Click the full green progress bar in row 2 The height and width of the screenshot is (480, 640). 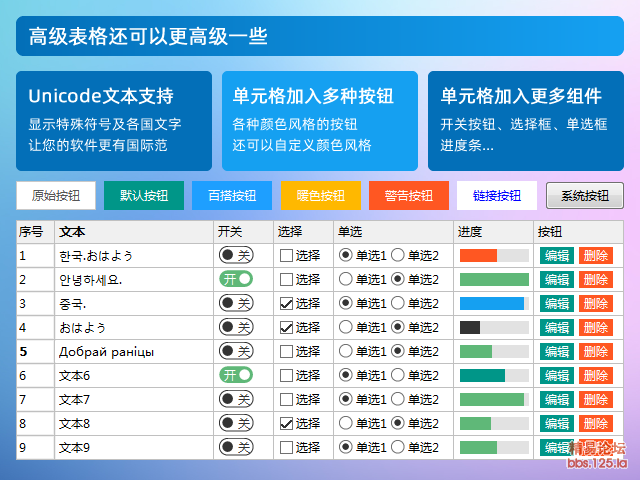pos(494,280)
